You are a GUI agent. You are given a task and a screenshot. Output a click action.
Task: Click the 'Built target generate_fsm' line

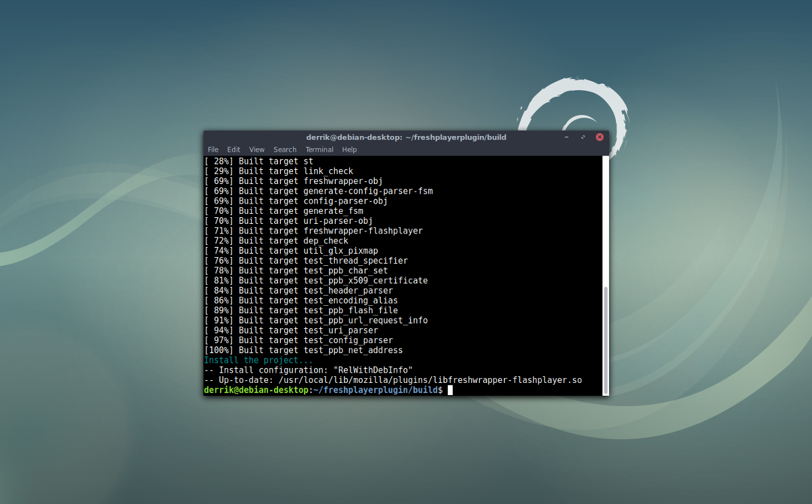tap(284, 211)
